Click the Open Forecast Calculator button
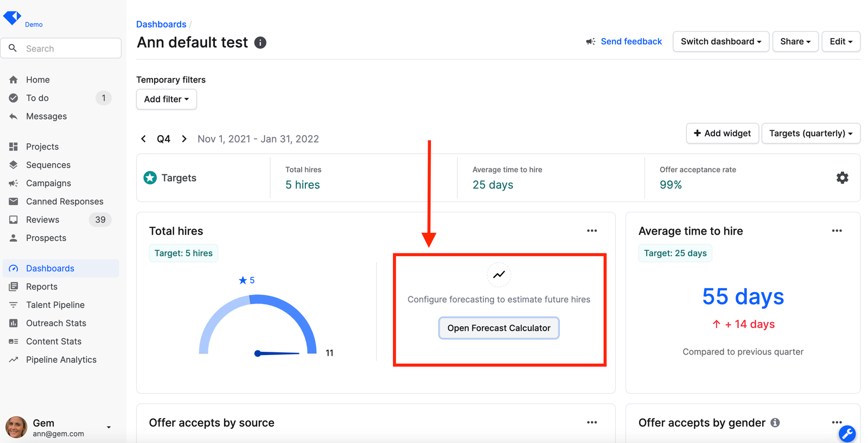Viewport: 868px width, 443px height. click(499, 328)
